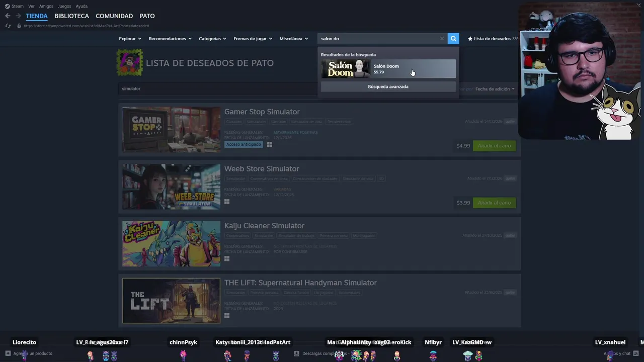Go back with the left arrow
The height and width of the screenshot is (362, 644).
point(8,16)
